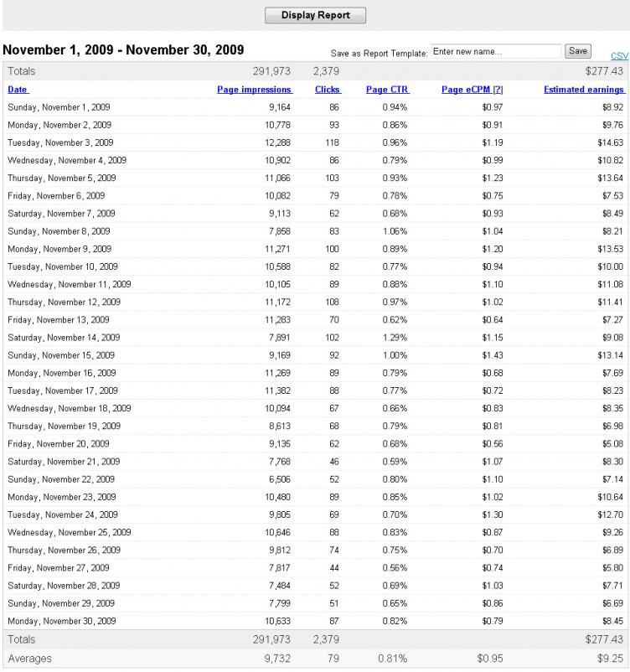Click the Save template button
The image size is (630, 672).
578,51
